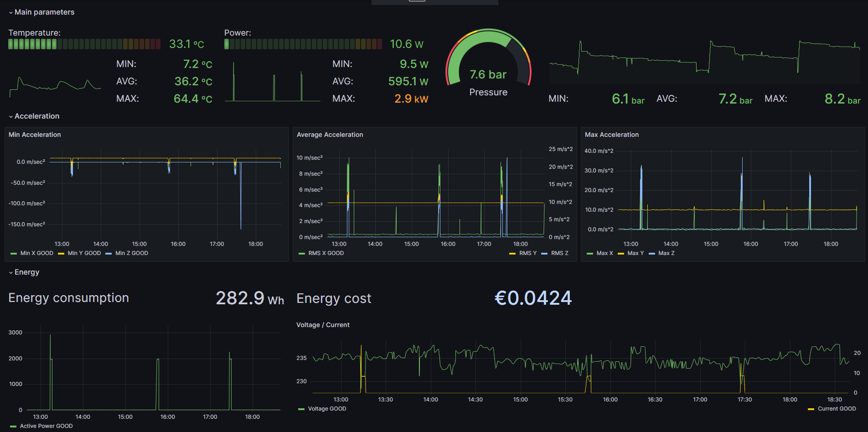The height and width of the screenshot is (432, 868).
Task: Click the Voltage / Current panel title
Action: 323,325
